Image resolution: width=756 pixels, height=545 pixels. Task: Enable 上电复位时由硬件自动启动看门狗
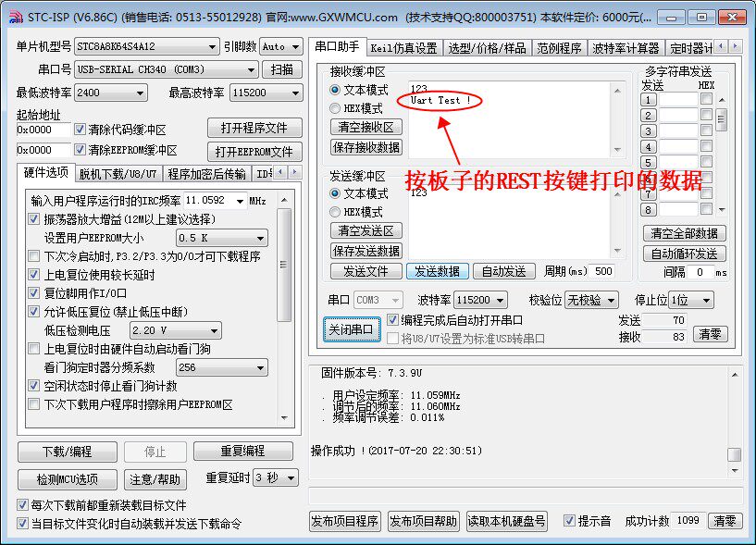[x=33, y=348]
